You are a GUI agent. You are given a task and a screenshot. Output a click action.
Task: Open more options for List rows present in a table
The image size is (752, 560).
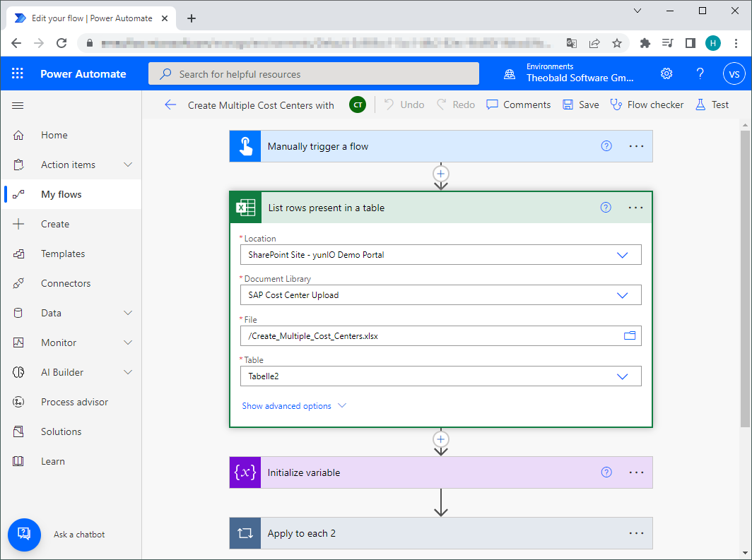pos(635,208)
